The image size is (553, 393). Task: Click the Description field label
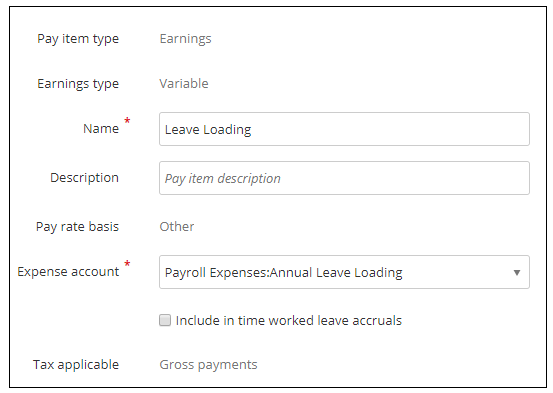point(84,178)
